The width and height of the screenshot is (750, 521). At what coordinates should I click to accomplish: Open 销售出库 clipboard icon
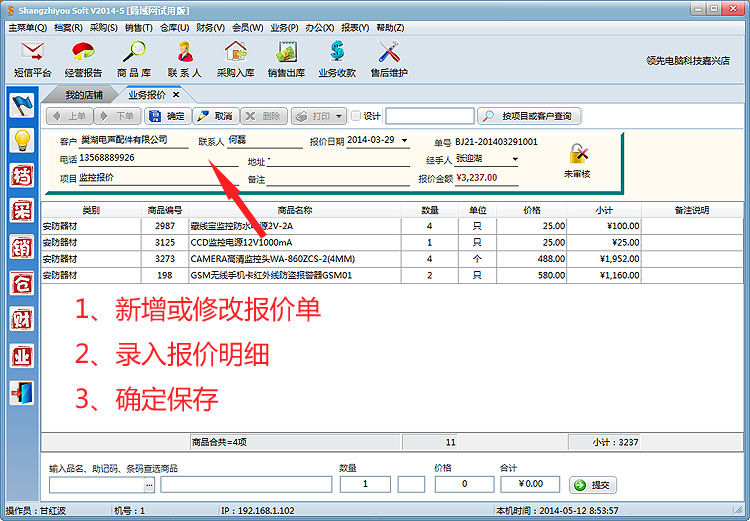pyautogui.click(x=286, y=58)
